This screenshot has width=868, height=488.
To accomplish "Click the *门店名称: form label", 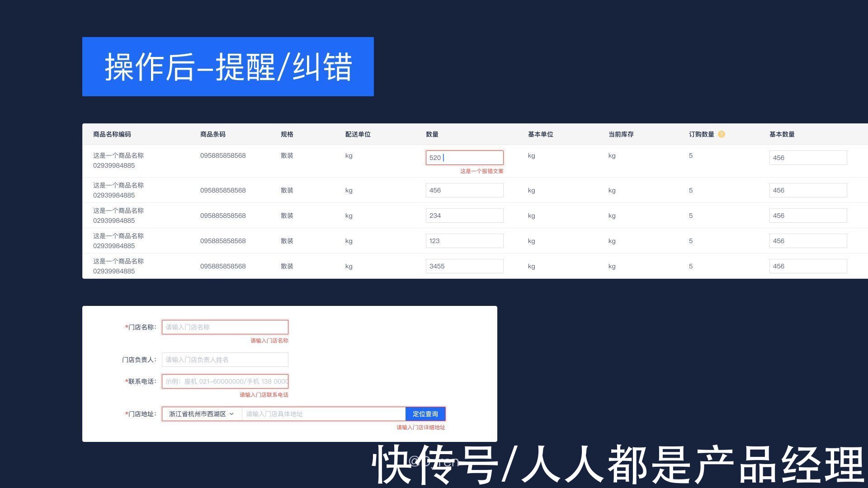I will (141, 327).
